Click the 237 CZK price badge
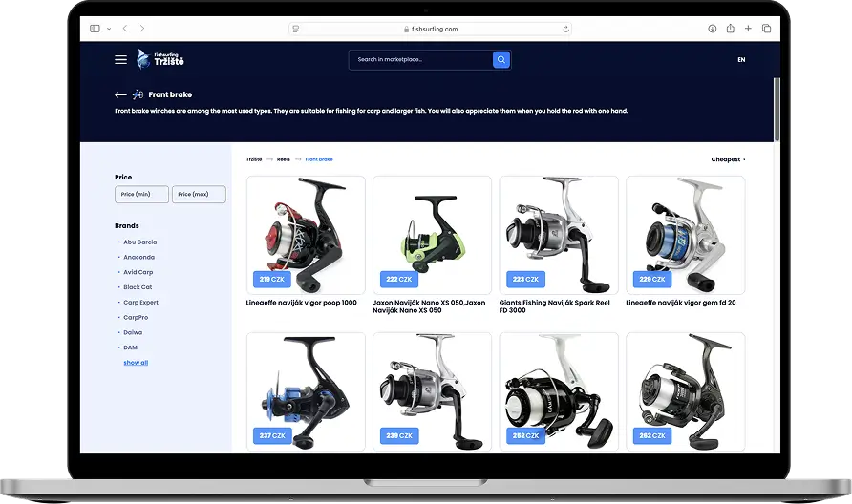This screenshot has width=852, height=504. click(x=272, y=435)
